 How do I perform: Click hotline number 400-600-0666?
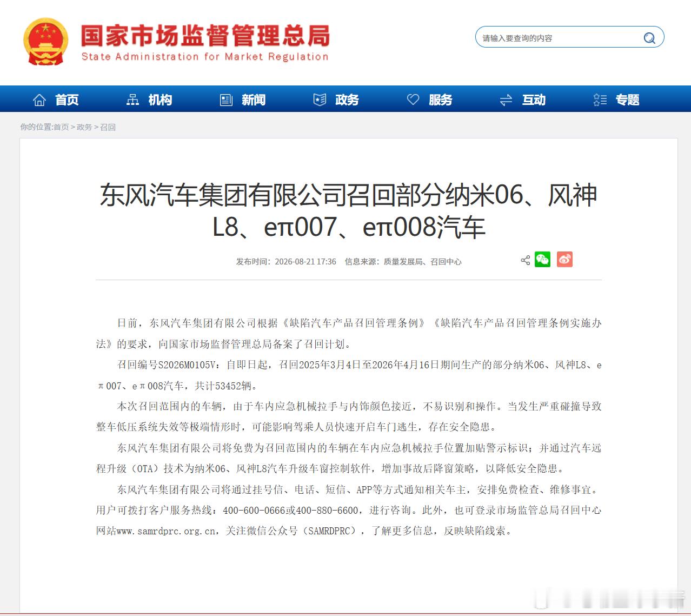coord(254,511)
